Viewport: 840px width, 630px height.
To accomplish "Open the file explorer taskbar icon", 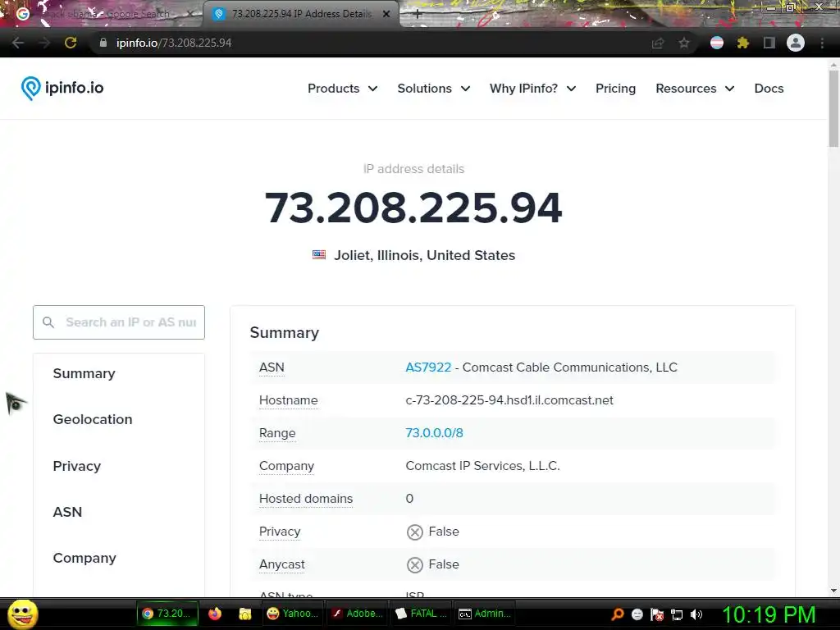I will coord(244,614).
